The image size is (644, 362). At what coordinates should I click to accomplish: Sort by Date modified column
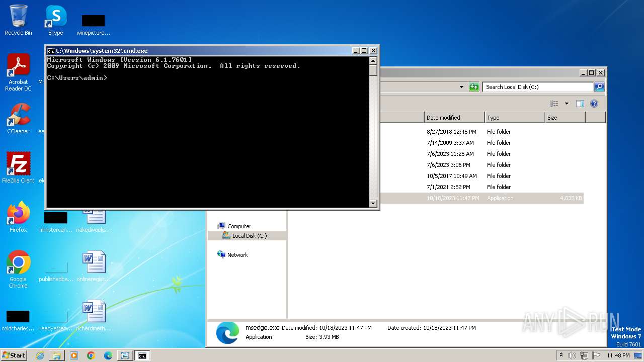(454, 118)
